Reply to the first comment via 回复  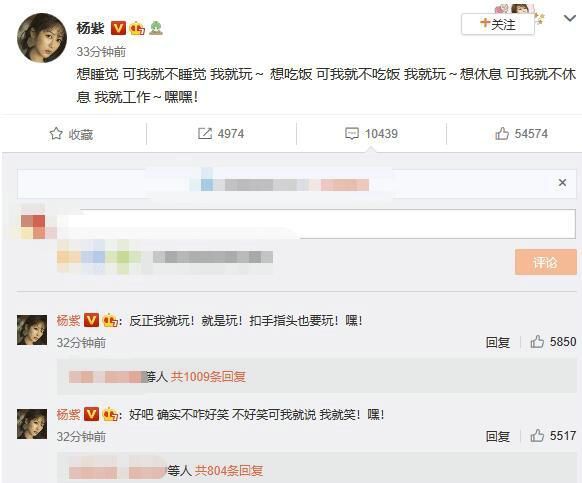[x=498, y=342]
